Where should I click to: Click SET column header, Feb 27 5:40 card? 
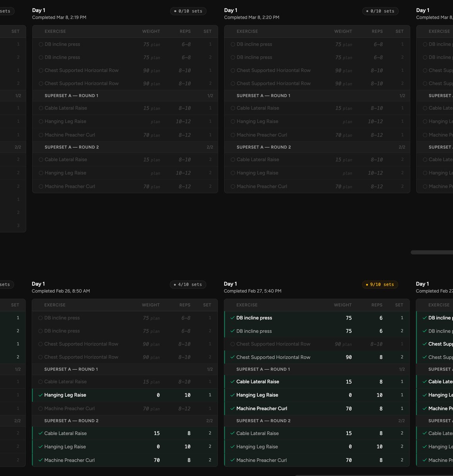pyautogui.click(x=399, y=305)
